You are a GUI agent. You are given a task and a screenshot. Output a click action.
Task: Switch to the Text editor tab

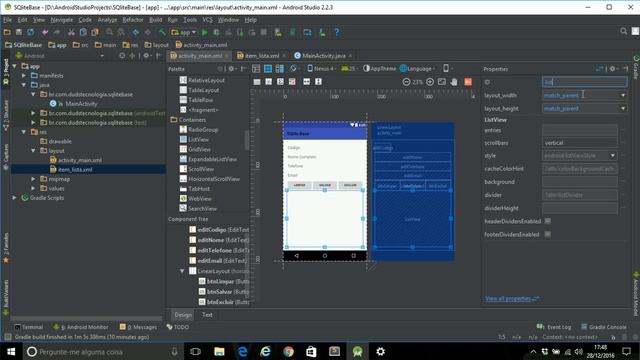coord(207,315)
